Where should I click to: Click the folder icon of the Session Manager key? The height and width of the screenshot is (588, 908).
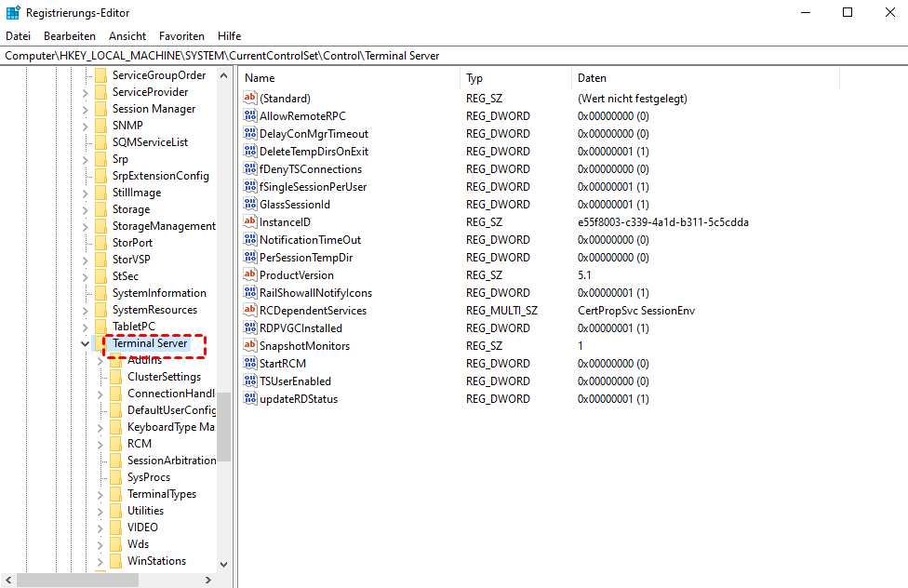point(100,109)
